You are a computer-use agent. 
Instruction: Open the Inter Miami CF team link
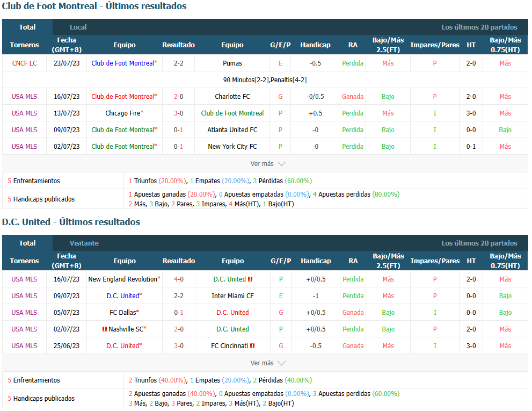click(x=233, y=296)
